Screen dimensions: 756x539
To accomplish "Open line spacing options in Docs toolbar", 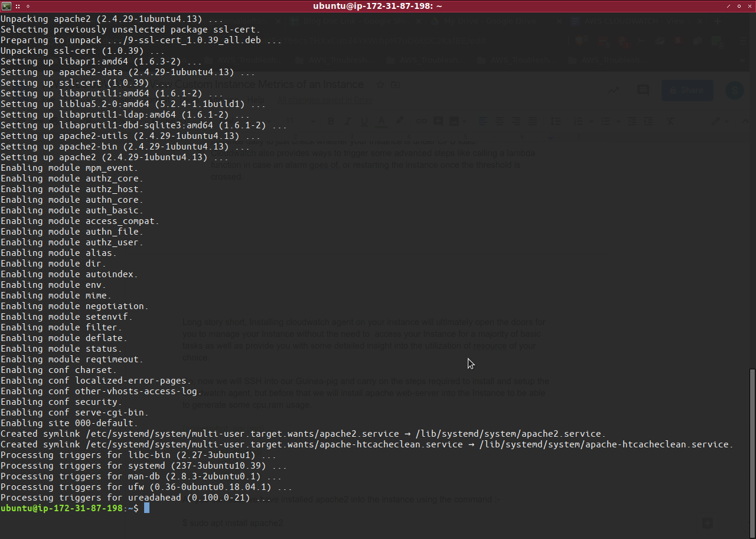I will point(556,121).
